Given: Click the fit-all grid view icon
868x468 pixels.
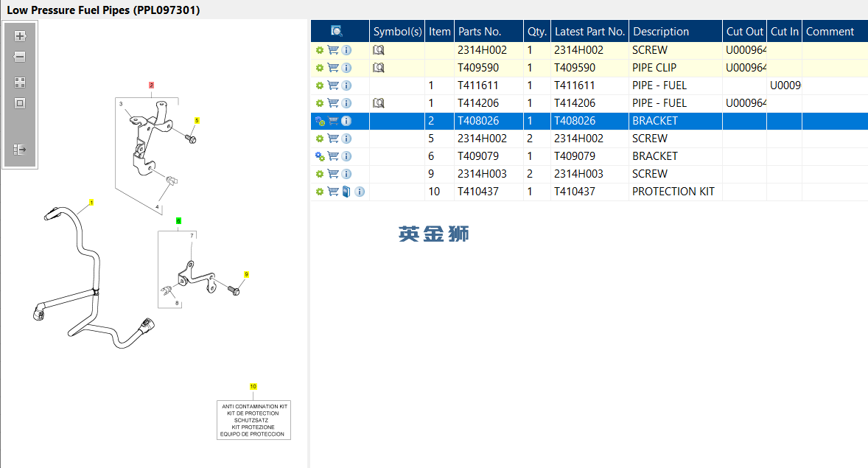Looking at the screenshot, I should 20,83.
